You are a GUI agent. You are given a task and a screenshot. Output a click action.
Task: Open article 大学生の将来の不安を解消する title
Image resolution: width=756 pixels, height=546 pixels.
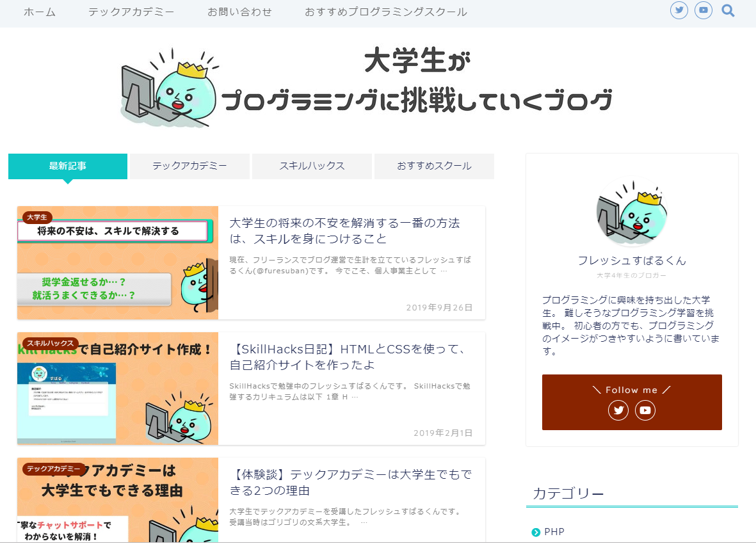click(x=344, y=231)
